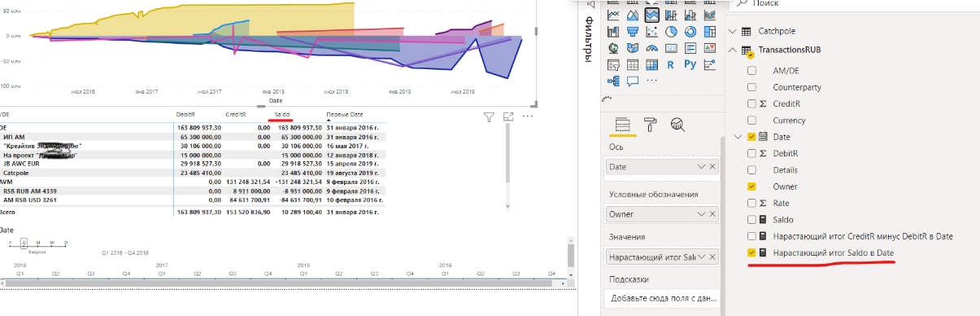Image resolution: width=980 pixels, height=316 pixels.
Task: Pick the waterfall chart visualization
Action: click(x=613, y=32)
